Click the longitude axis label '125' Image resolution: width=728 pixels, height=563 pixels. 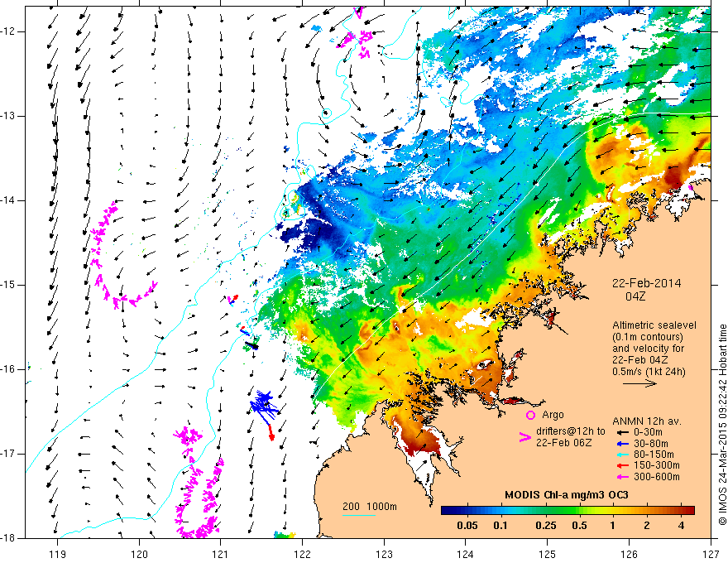click(548, 554)
